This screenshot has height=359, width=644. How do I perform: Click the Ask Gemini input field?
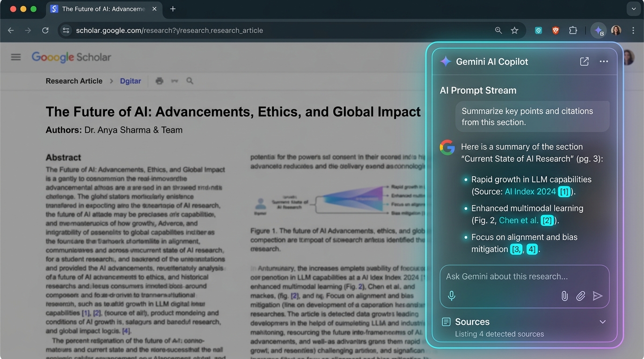coord(525,276)
